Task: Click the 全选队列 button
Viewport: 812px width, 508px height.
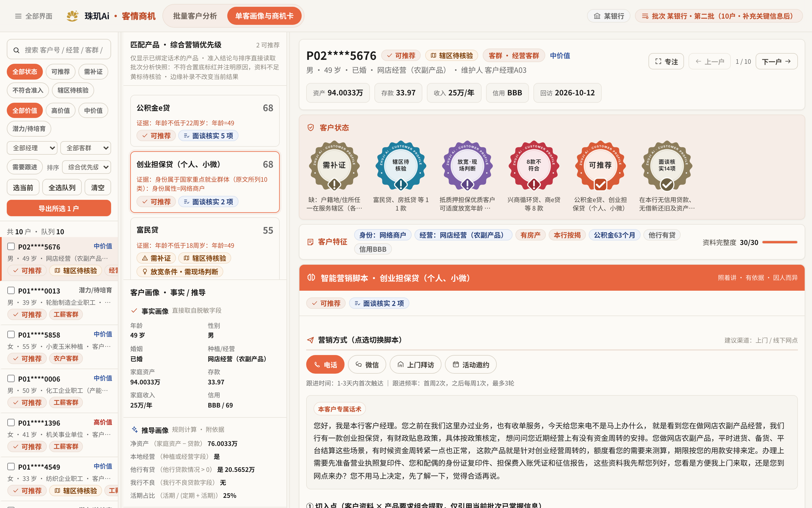Action: [x=62, y=187]
